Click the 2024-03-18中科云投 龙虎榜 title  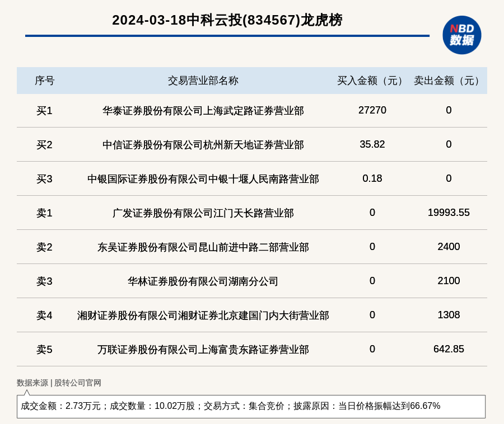point(227,20)
